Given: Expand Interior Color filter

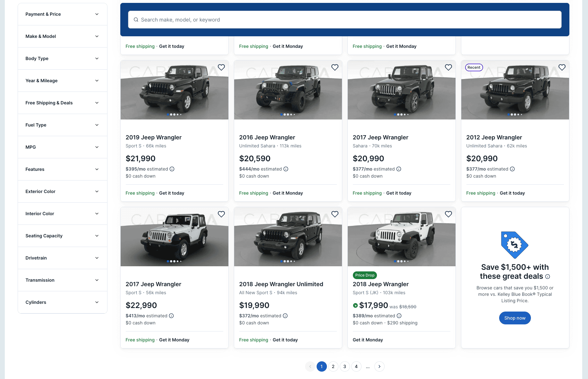Looking at the screenshot, I should (x=63, y=214).
